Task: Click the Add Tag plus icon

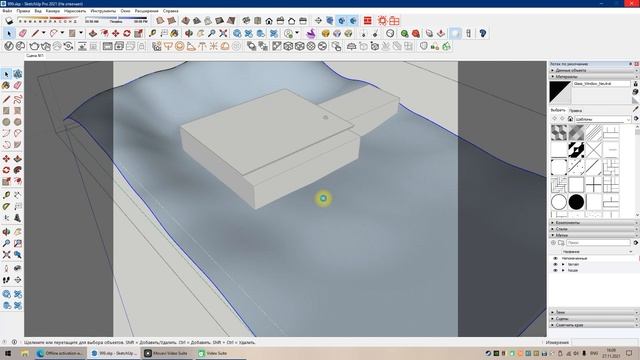Action: click(553, 243)
